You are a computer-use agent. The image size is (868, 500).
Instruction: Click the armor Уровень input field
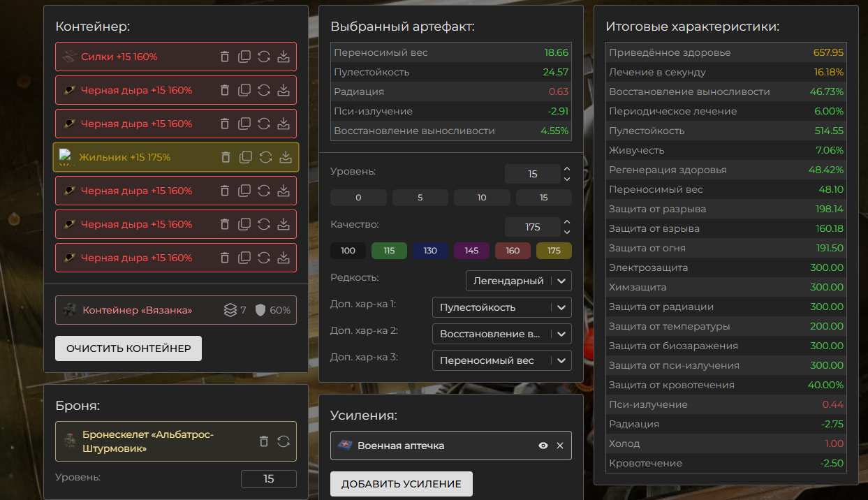pos(268,479)
